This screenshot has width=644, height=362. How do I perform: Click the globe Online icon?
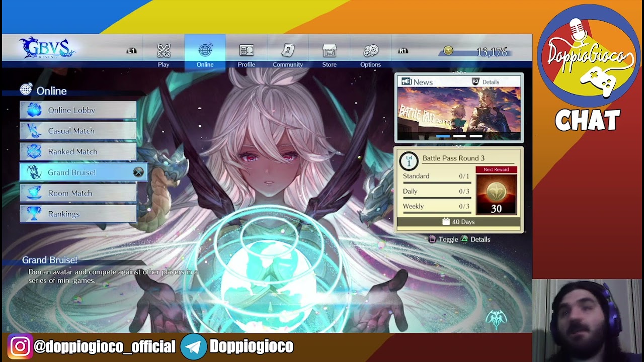coord(205,50)
